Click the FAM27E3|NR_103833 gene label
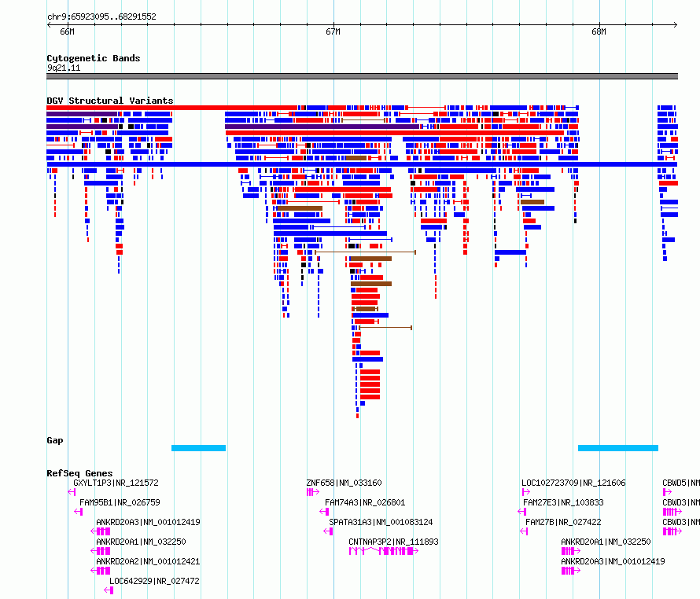The width and height of the screenshot is (700, 599). click(x=563, y=502)
